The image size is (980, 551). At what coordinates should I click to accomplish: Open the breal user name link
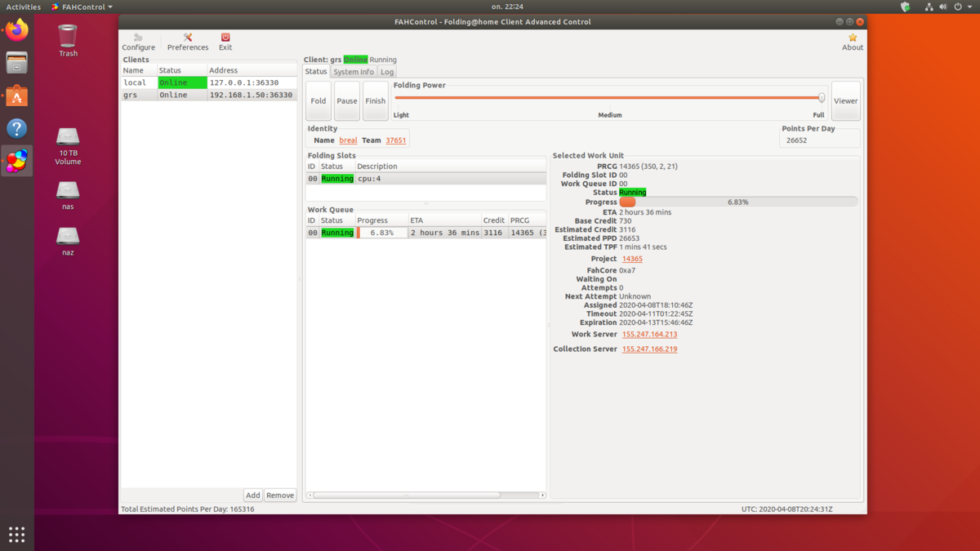[x=349, y=140]
